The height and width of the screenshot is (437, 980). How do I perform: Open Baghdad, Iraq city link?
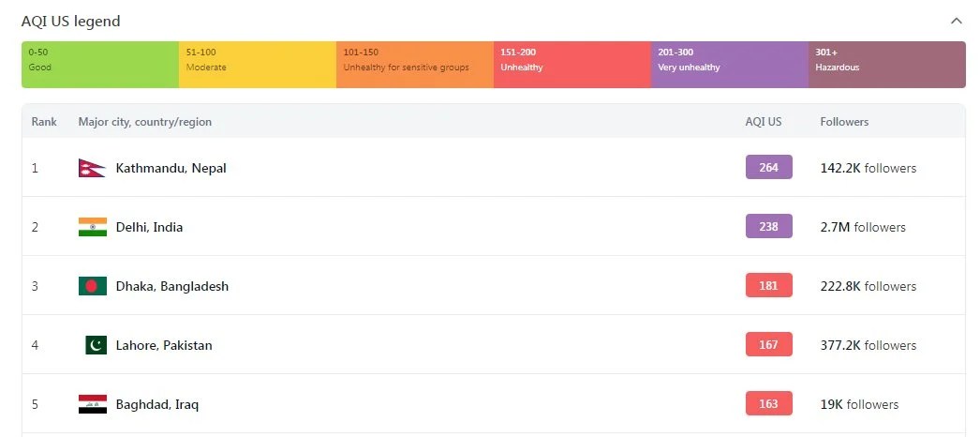click(156, 404)
